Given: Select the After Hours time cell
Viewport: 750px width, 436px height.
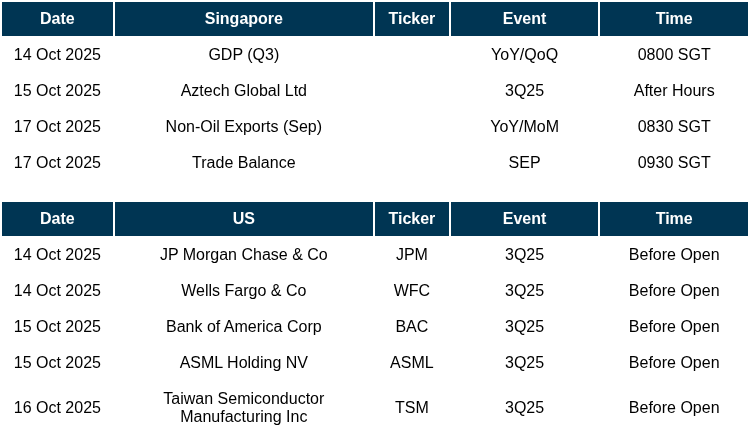Looking at the screenshot, I should pyautogui.click(x=673, y=90).
